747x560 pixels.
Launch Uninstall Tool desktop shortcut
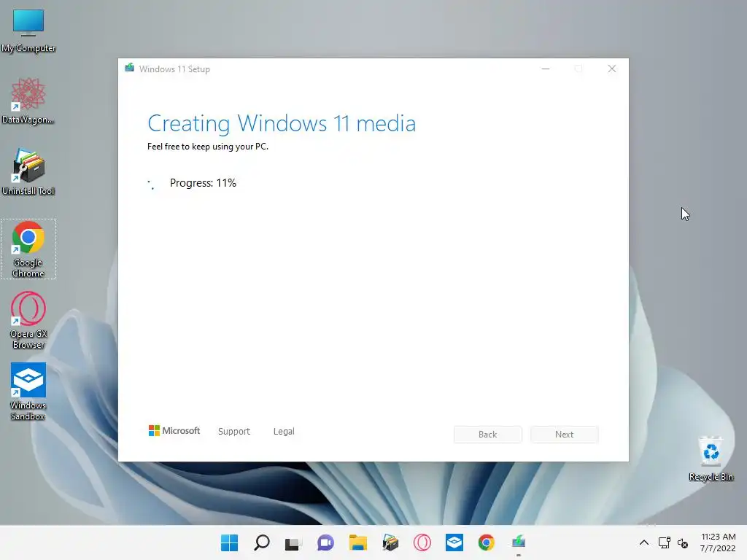(28, 171)
